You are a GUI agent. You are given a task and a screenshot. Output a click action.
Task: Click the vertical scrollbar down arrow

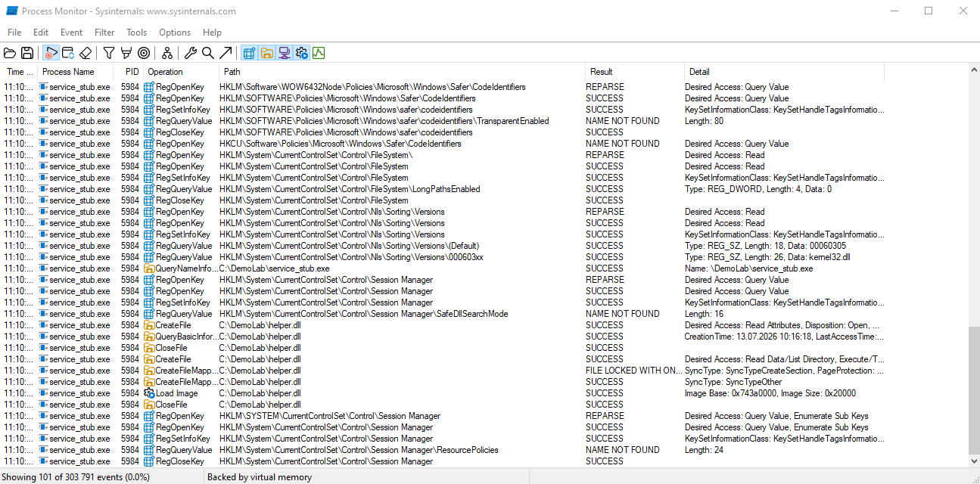(x=973, y=460)
